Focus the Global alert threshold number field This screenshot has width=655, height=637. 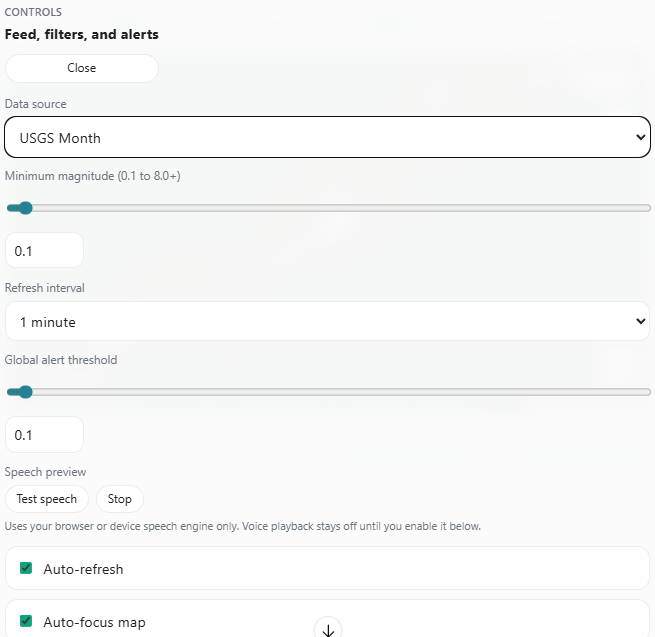pos(44,435)
